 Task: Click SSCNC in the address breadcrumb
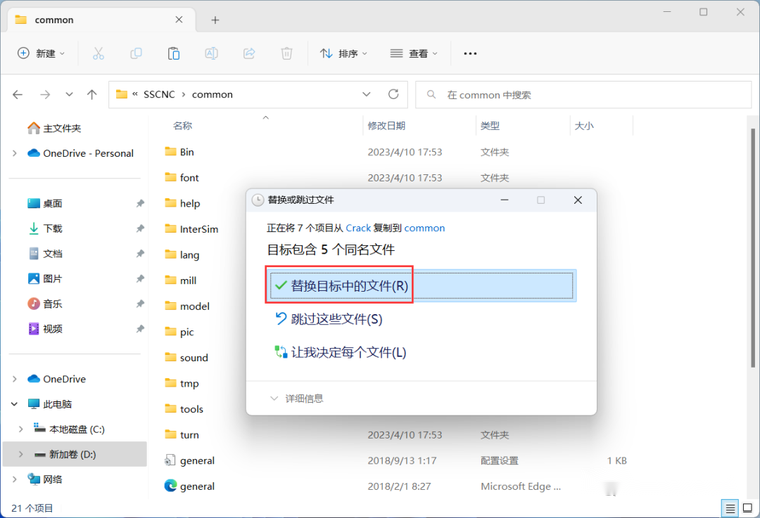click(159, 94)
